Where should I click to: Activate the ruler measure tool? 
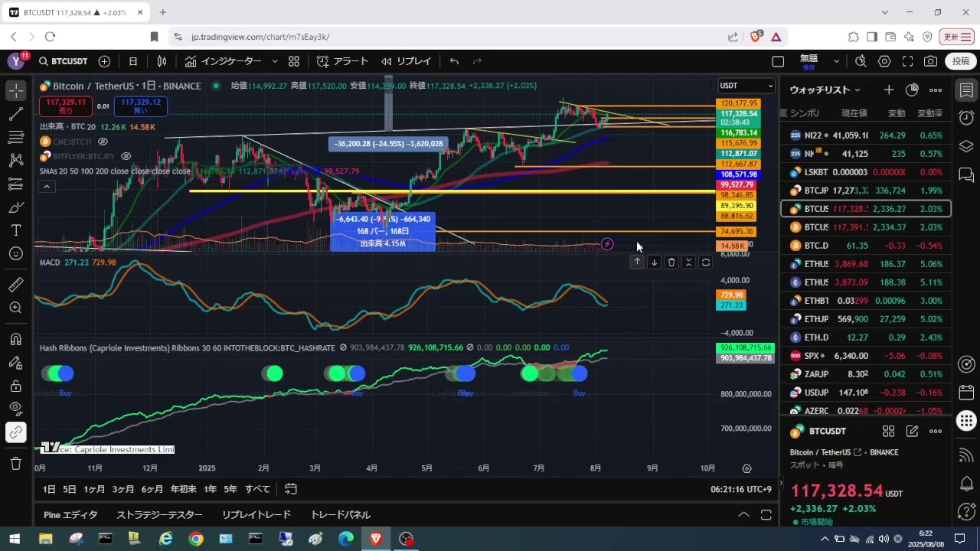pos(15,285)
